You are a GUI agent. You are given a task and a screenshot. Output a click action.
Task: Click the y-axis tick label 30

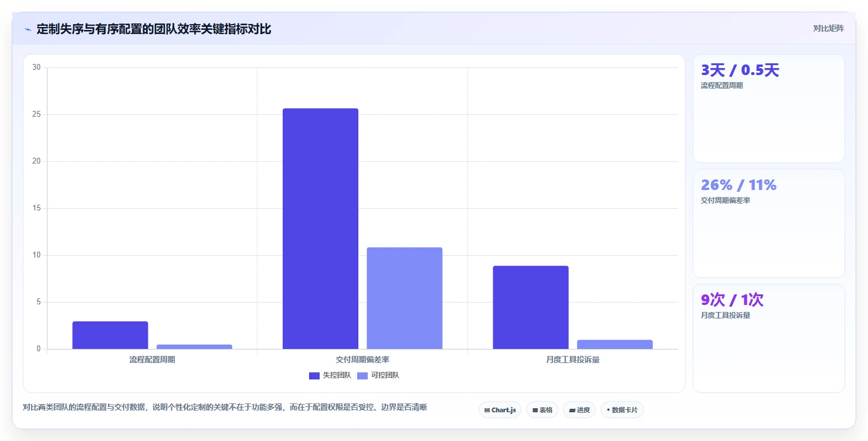36,67
